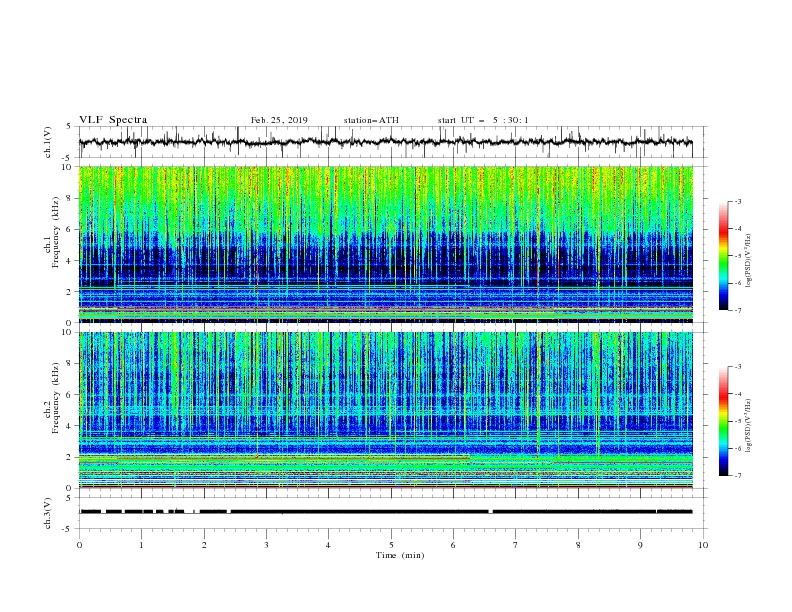Click the "7" tick on the Time axis
Screen dimensions: 792x612
pyautogui.click(x=516, y=545)
